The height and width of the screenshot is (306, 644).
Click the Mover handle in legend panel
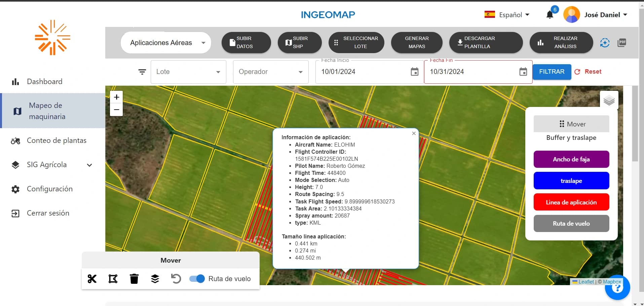pyautogui.click(x=571, y=124)
